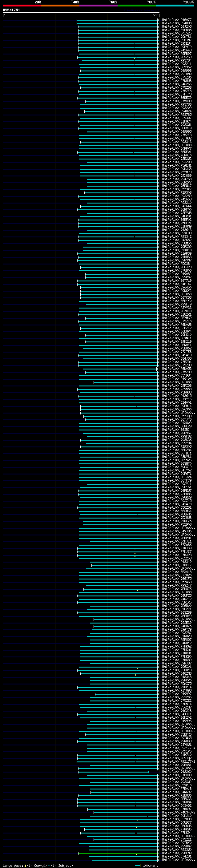This screenshot has width=197, height=868.
Task: Open hit UniRef100_Q94BW0
Action: pos(177,23)
